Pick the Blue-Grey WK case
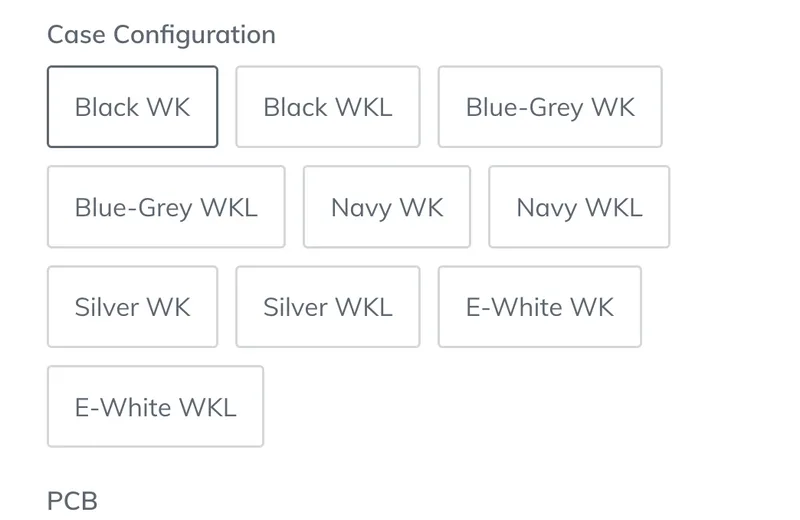Image resolution: width=800 pixels, height=520 pixels. click(x=550, y=107)
